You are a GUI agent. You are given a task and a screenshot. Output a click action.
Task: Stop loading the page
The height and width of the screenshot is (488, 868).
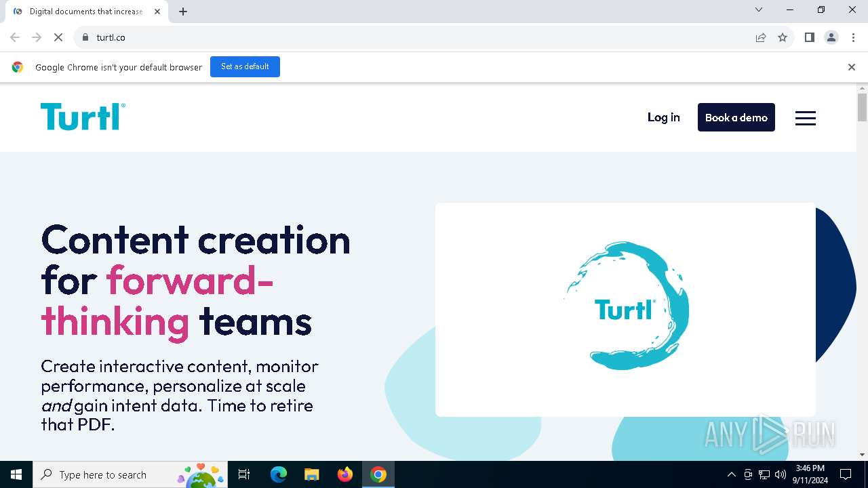(58, 37)
